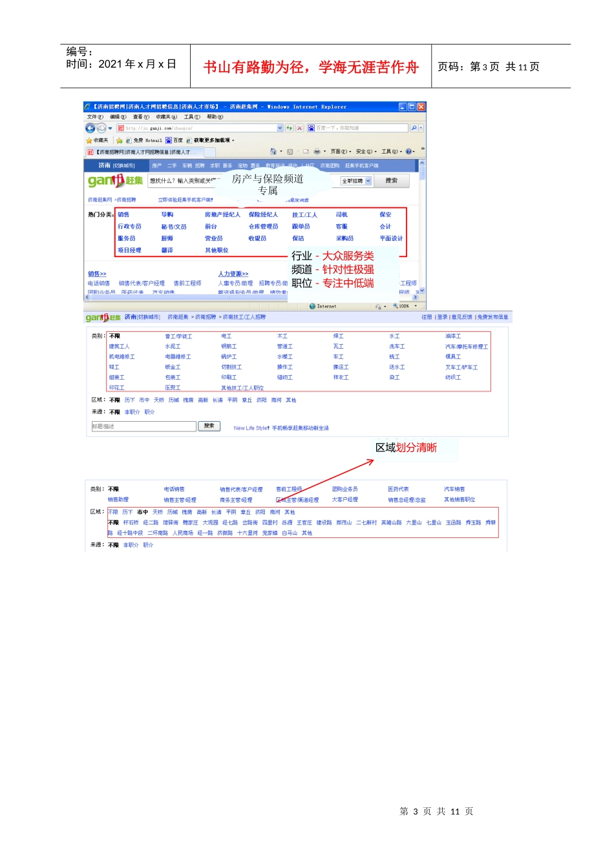Click the Print icon in command bar
This screenshot has width=614, height=868.
click(317, 152)
